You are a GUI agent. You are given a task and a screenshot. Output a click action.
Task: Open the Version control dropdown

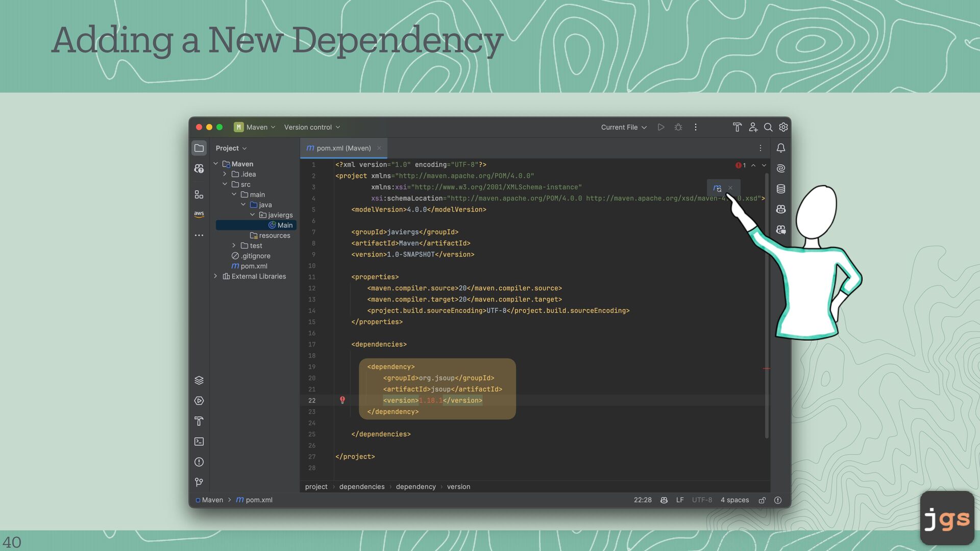(312, 127)
